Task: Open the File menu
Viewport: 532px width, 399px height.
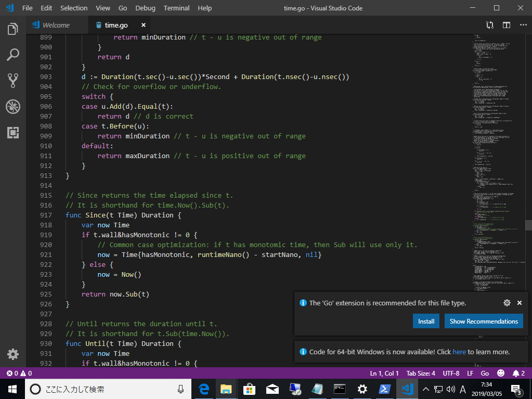Action: pyautogui.click(x=28, y=8)
